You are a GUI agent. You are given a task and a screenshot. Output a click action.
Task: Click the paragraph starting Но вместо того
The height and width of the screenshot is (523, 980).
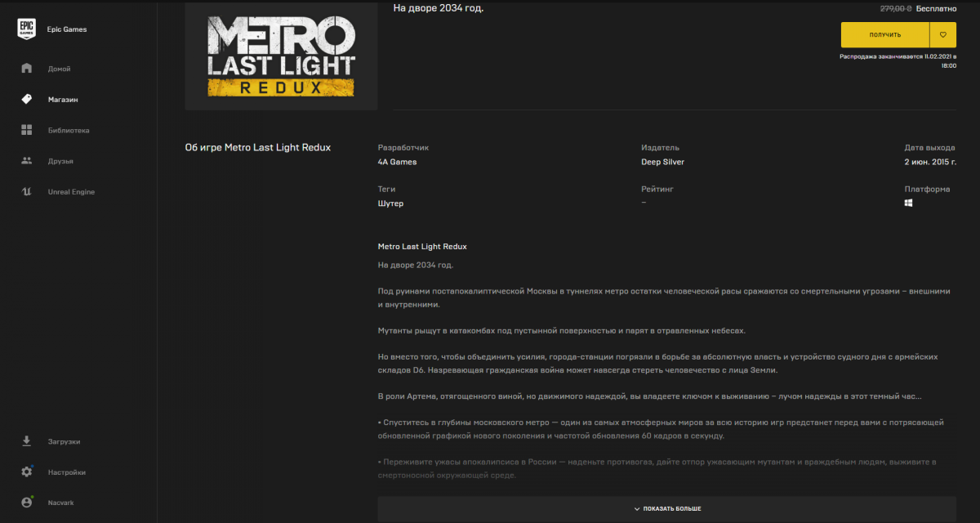click(658, 364)
